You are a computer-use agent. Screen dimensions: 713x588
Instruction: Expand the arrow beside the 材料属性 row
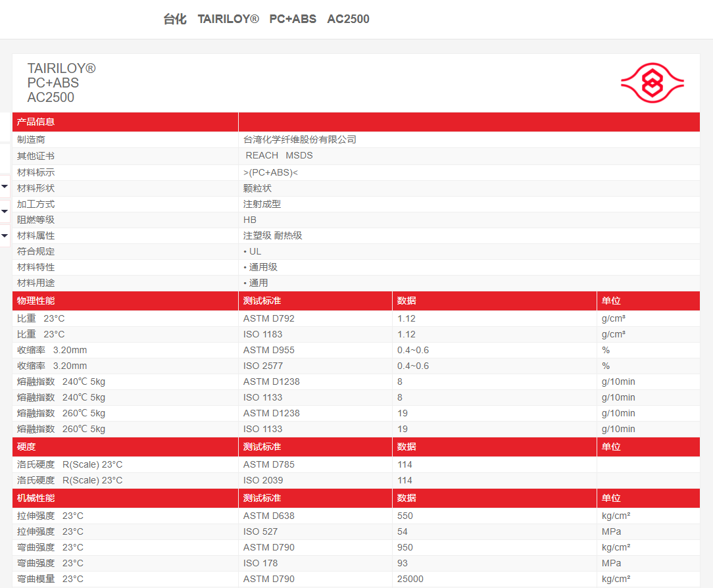5,235
